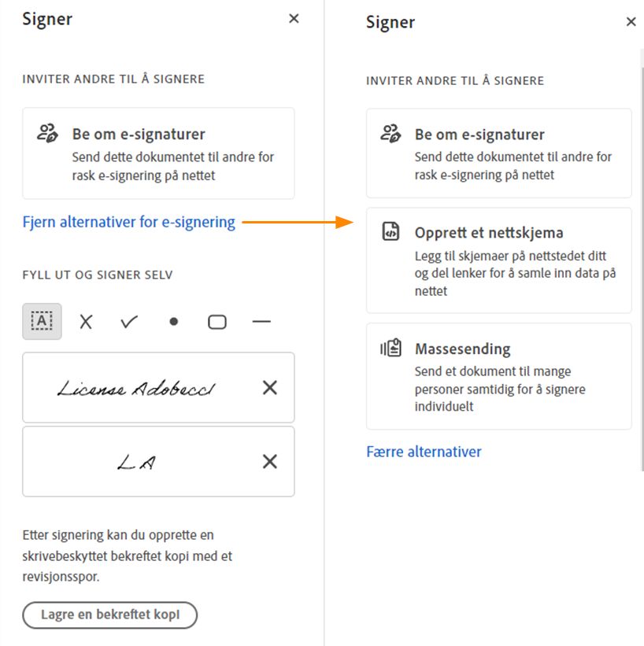Select the checkmark fill tool
The image size is (644, 646).
[129, 321]
